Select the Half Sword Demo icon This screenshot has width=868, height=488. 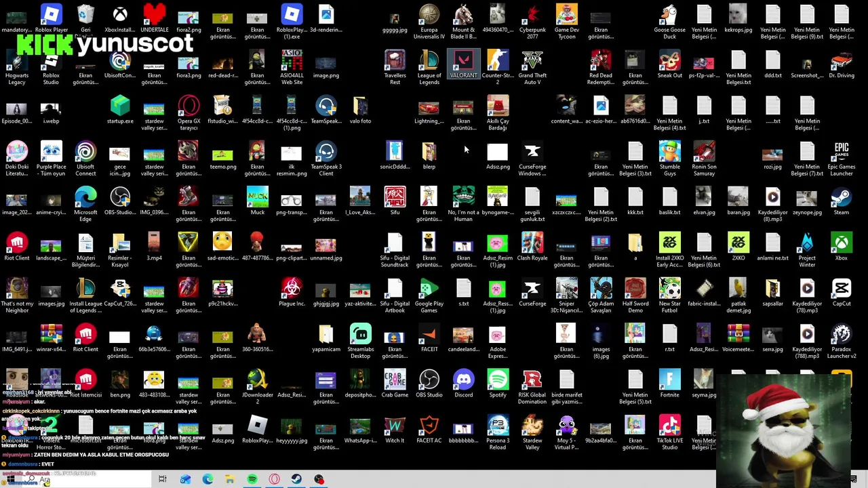point(635,296)
